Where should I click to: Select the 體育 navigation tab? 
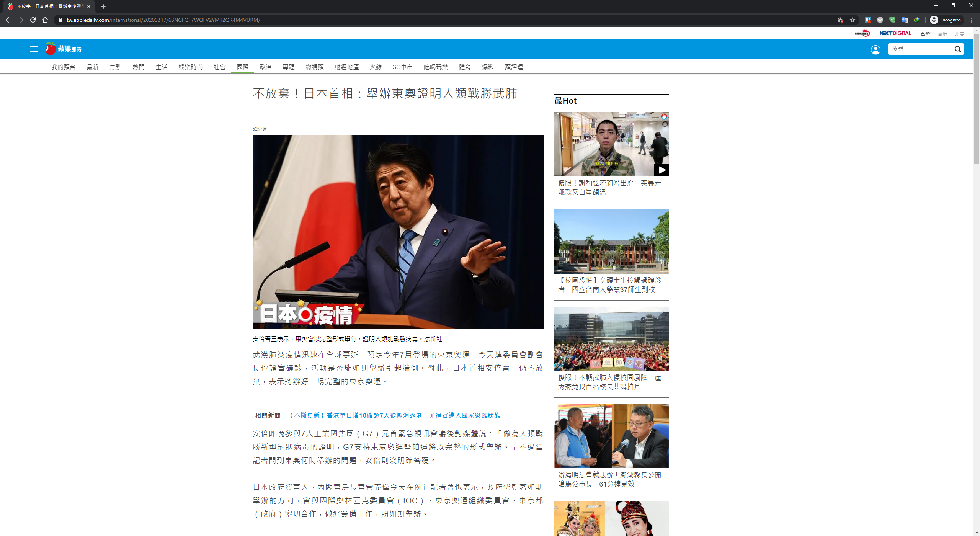(x=465, y=67)
